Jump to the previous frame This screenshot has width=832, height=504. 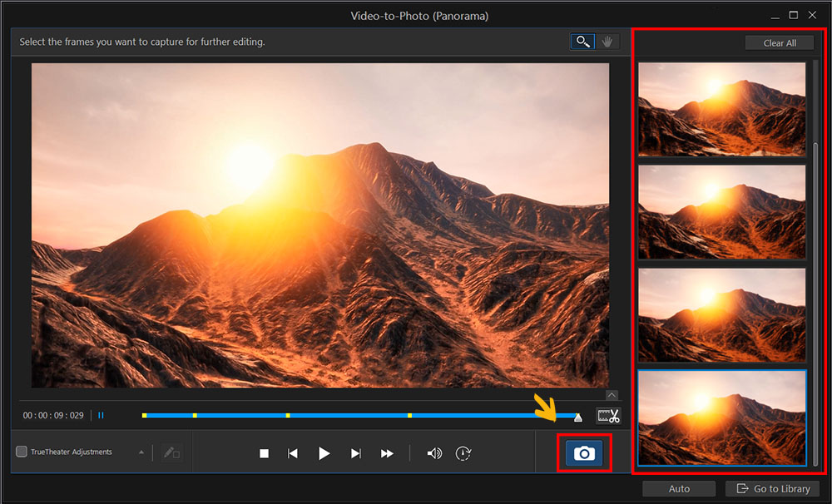[292, 453]
